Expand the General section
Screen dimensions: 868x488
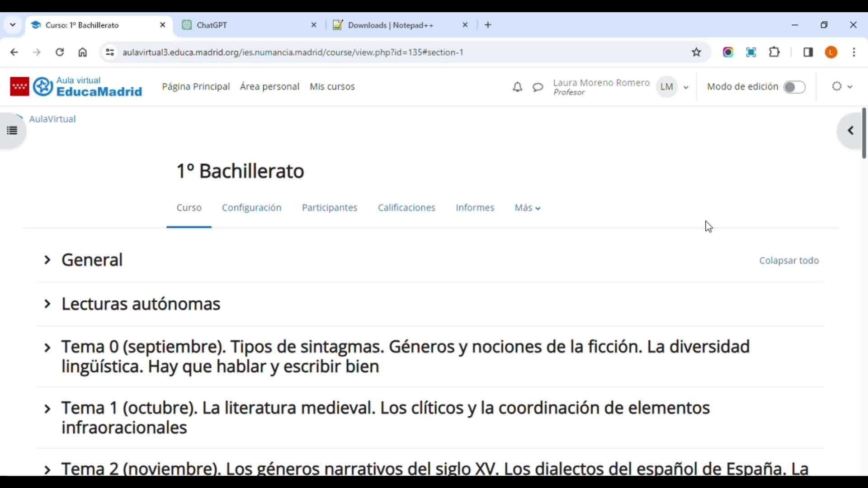click(x=47, y=260)
